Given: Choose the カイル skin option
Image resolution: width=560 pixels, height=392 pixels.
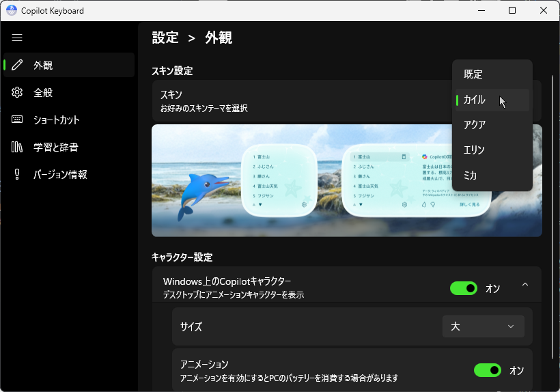Looking at the screenshot, I should [x=492, y=100].
